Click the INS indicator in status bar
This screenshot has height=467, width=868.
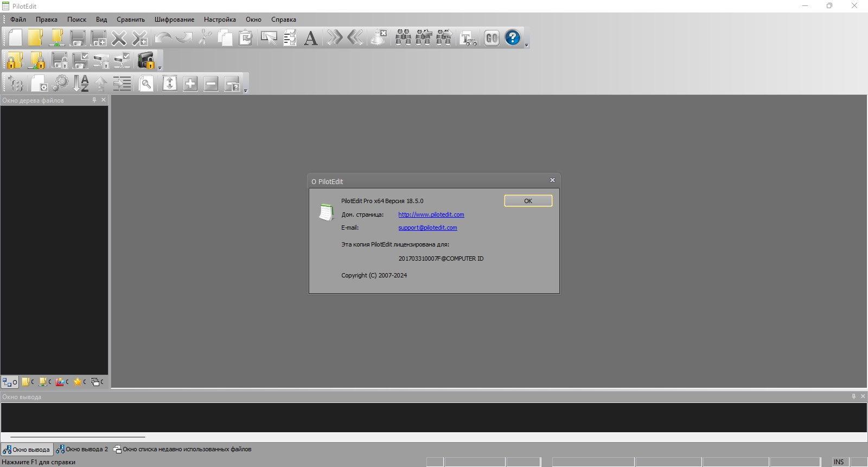tap(839, 462)
